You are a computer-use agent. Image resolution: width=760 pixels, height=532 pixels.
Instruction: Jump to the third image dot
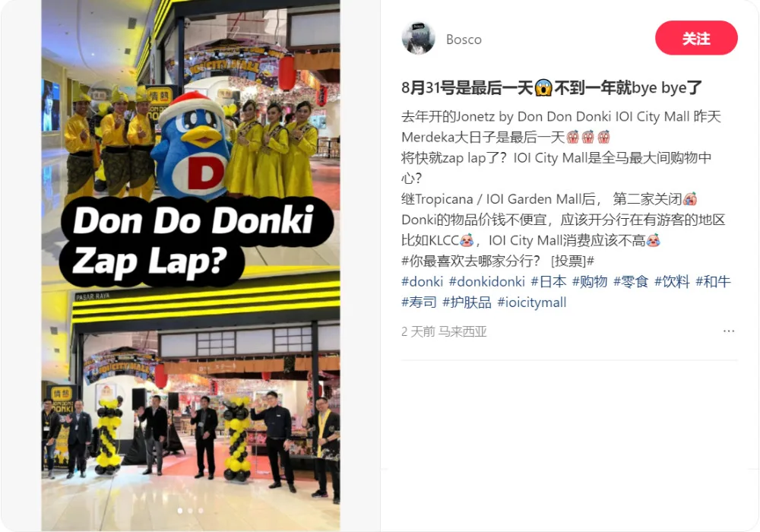click(x=201, y=511)
